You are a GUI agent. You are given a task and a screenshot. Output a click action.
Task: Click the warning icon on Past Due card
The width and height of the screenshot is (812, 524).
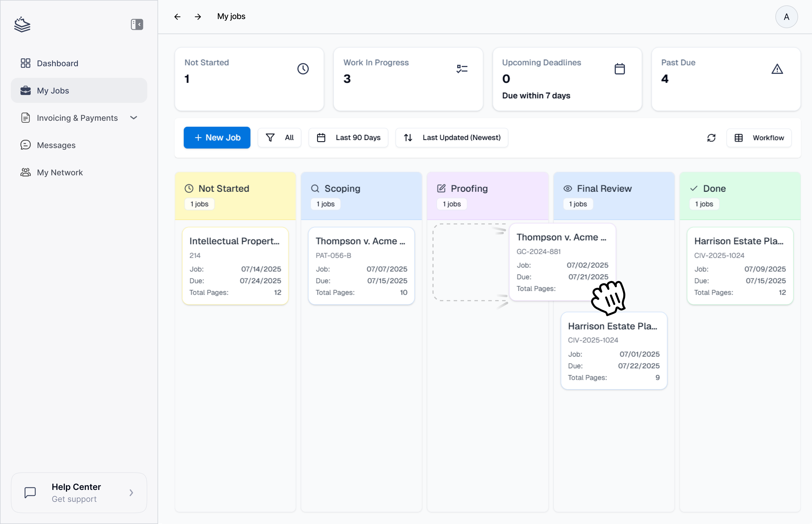click(x=777, y=68)
